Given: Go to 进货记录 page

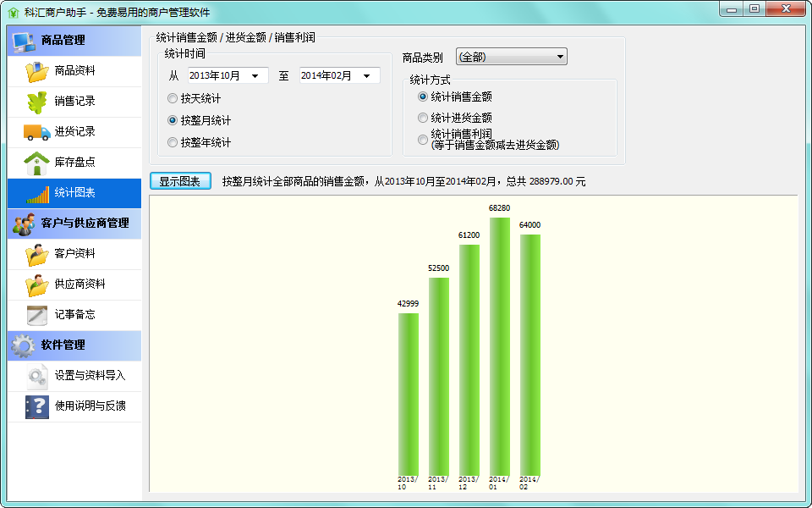Looking at the screenshot, I should (74, 132).
